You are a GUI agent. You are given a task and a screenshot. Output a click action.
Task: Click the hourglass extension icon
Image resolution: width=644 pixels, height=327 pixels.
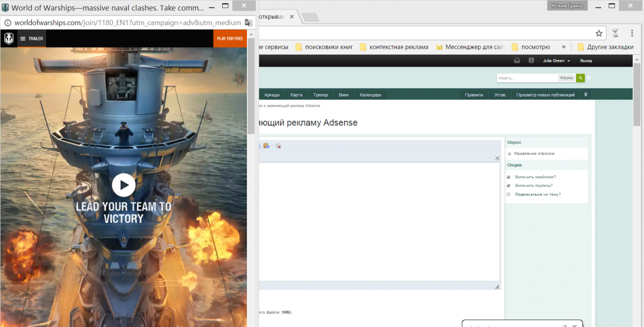click(616, 33)
